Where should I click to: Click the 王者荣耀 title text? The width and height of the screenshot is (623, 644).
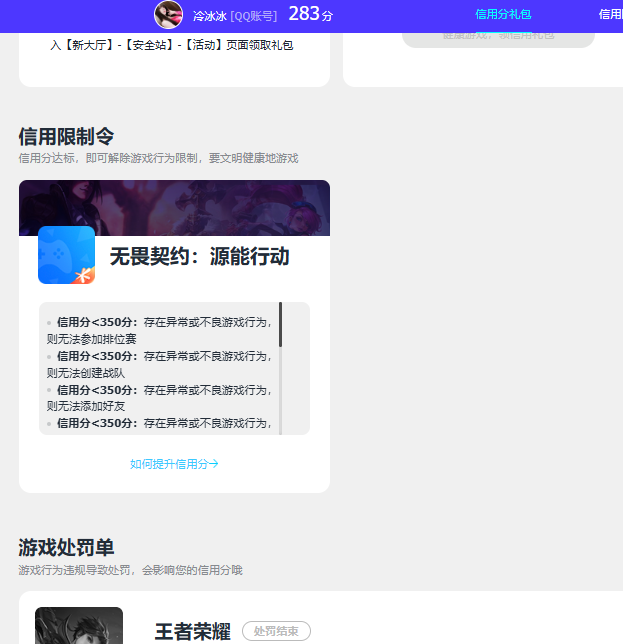[x=192, y=631]
